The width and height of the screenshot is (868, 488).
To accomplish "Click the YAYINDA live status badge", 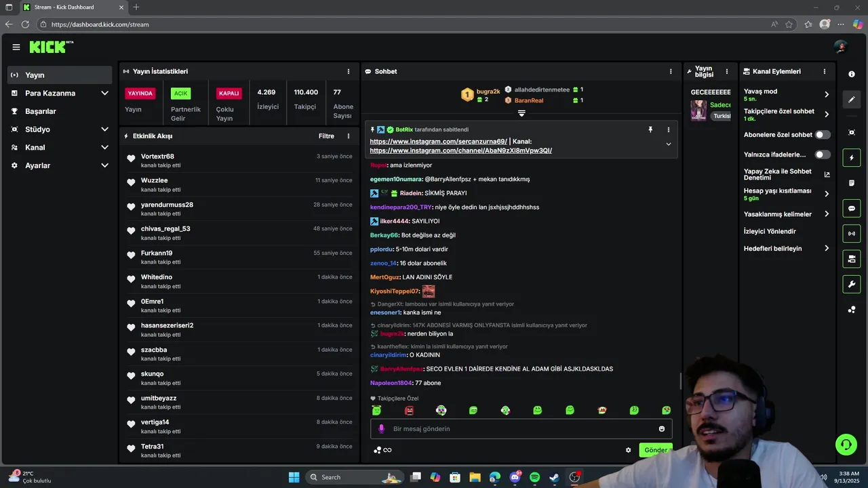I will (x=140, y=94).
